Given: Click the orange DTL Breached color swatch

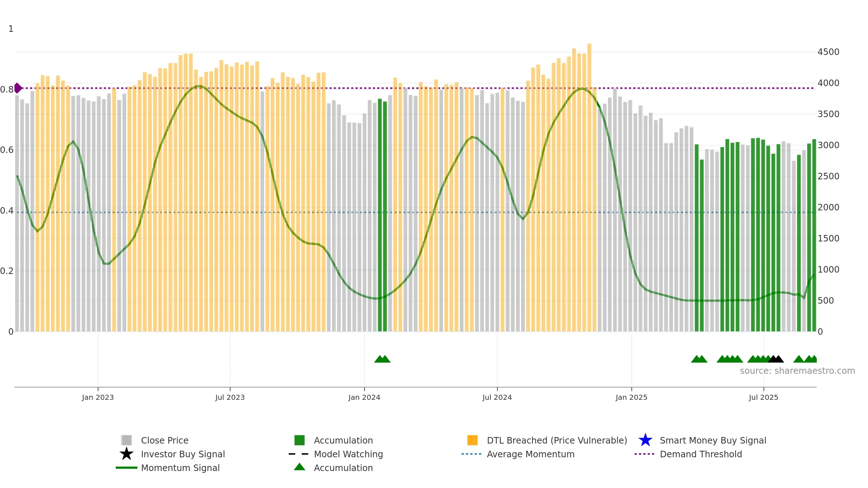Looking at the screenshot, I should tap(472, 440).
